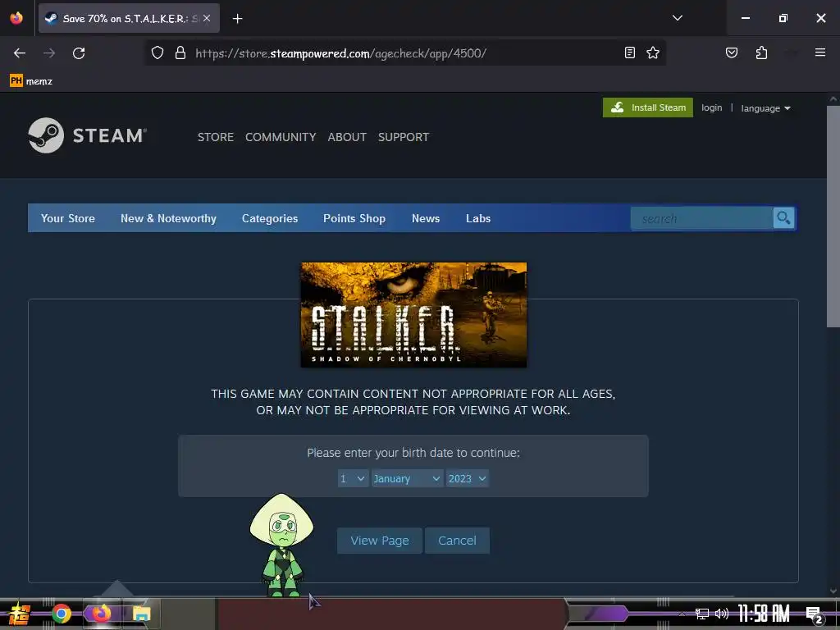This screenshot has height=630, width=840.
Task: Open a new tab with plus icon
Action: (x=237, y=19)
